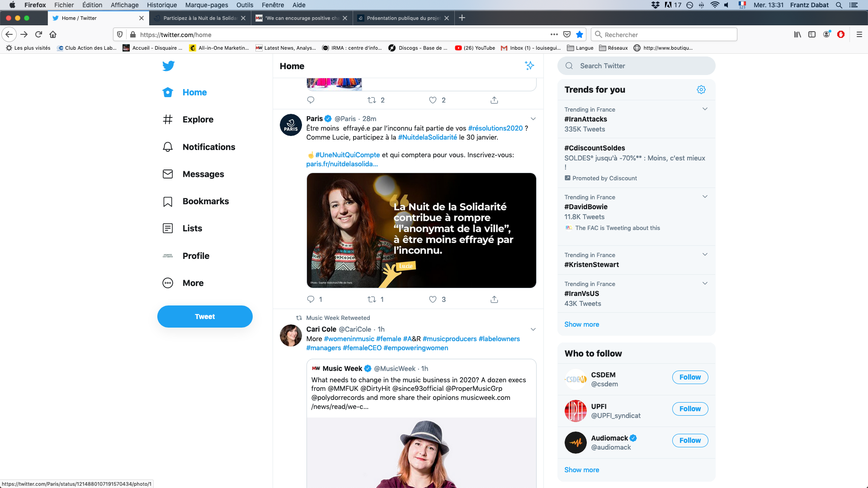Viewport: 868px width, 488px height.
Task: Share the Paris tweet
Action: [494, 299]
